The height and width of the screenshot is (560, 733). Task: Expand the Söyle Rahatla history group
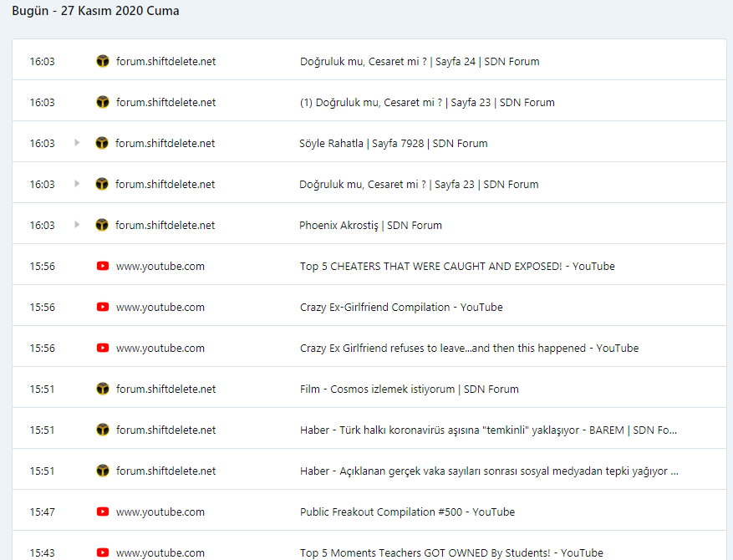click(x=78, y=143)
